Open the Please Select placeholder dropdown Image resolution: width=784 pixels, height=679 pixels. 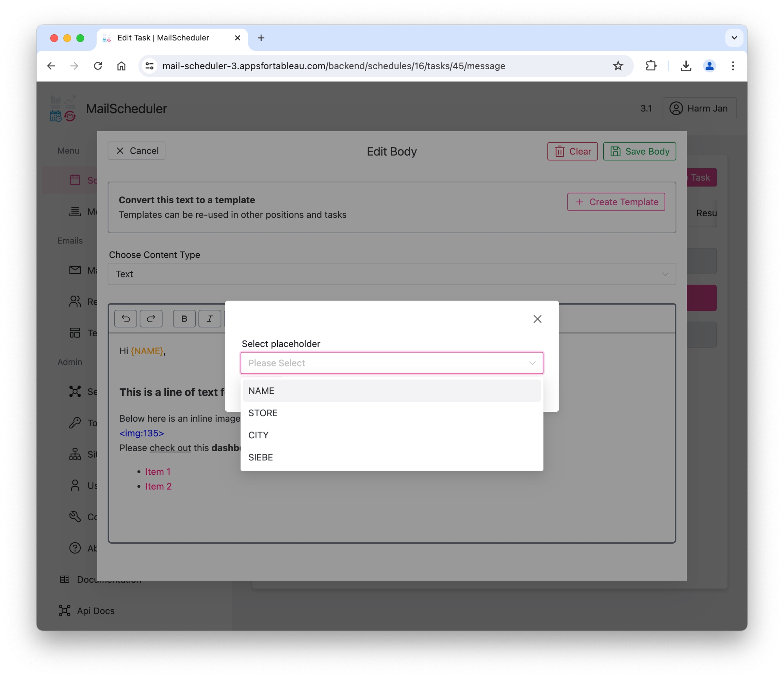[391, 362]
